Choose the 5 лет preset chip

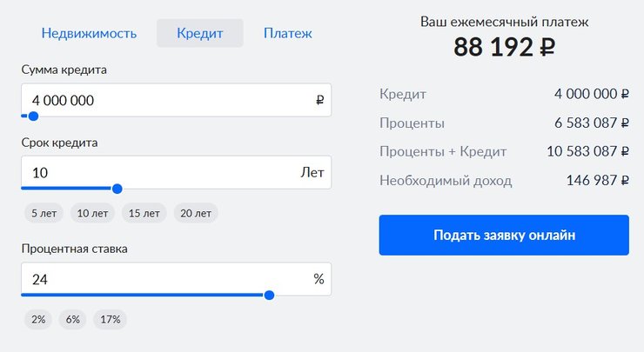pyautogui.click(x=45, y=213)
